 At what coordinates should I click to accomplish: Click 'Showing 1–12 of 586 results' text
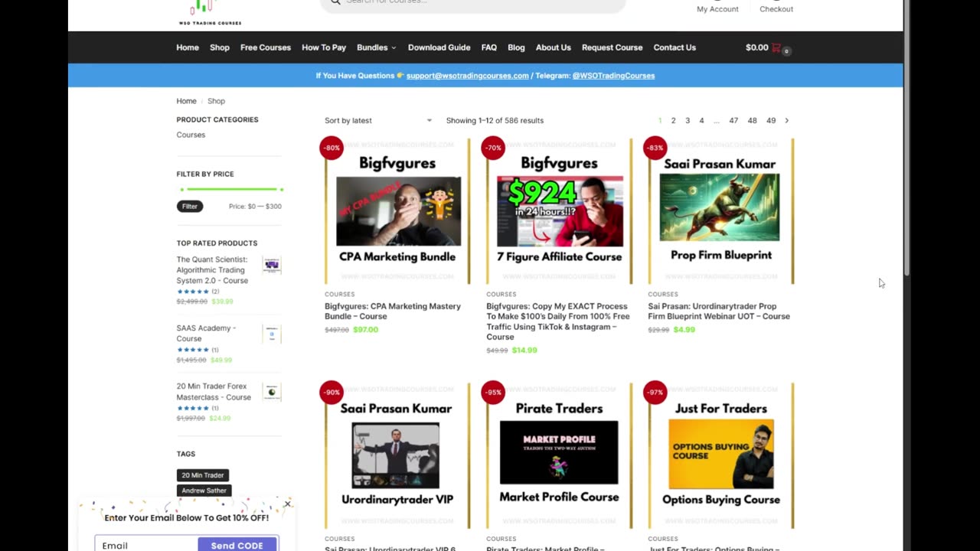click(x=495, y=120)
